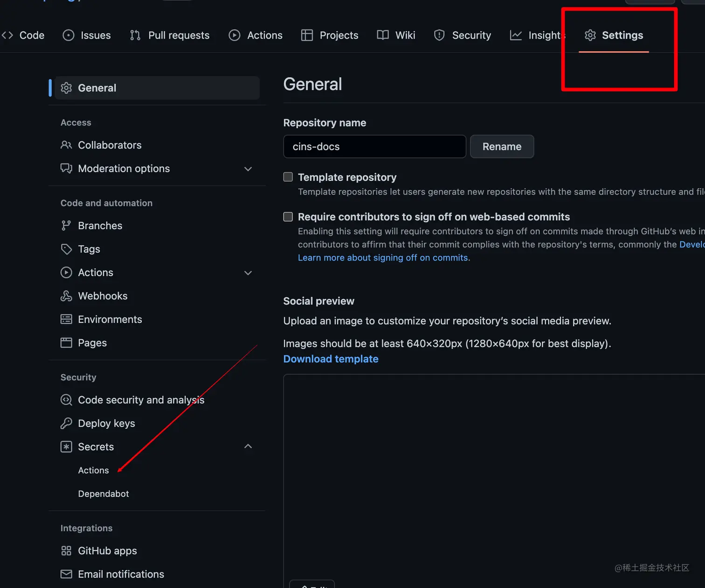The image size is (705, 588).
Task: Click the Secrets asterisk icon
Action: tap(66, 446)
